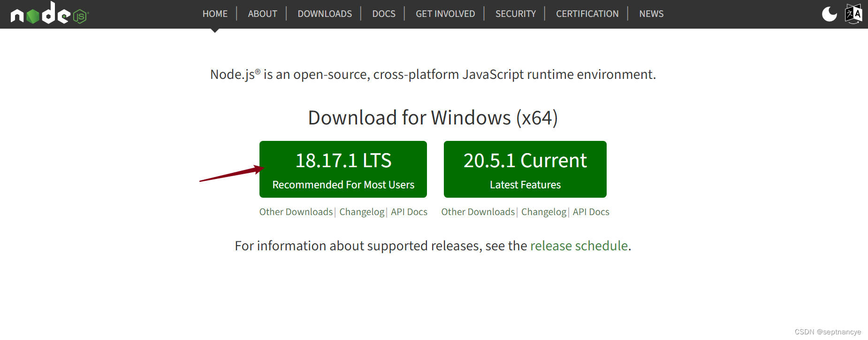Viewport: 868px width, 340px height.
Task: Open Other Downloads under LTS
Action: [x=296, y=212]
